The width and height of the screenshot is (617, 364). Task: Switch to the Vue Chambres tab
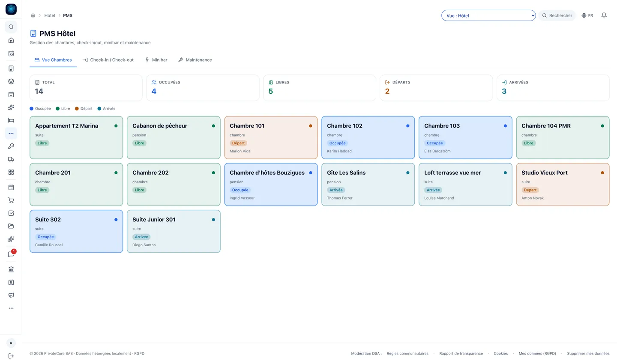point(53,60)
